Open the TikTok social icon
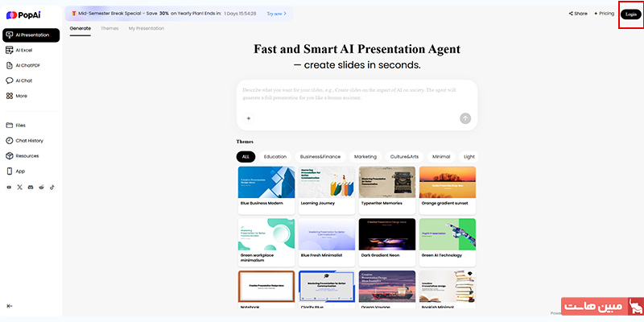The width and height of the screenshot is (644, 322). [x=52, y=187]
